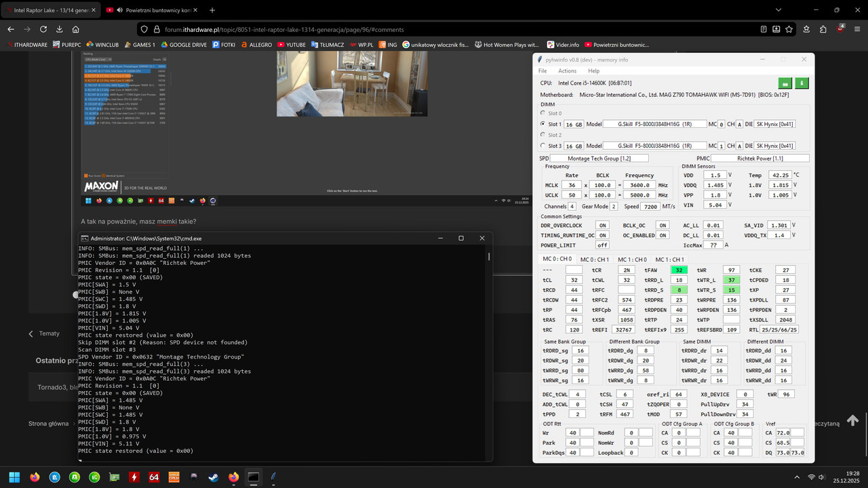The width and height of the screenshot is (868, 488).
Task: Click the Speed value 7200 field
Action: (x=650, y=206)
